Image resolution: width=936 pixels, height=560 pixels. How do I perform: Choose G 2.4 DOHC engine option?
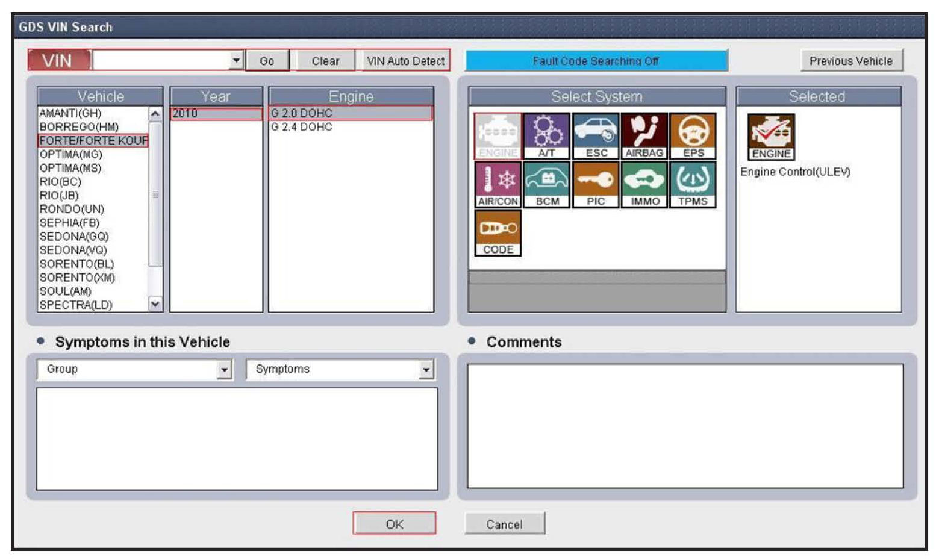[302, 127]
